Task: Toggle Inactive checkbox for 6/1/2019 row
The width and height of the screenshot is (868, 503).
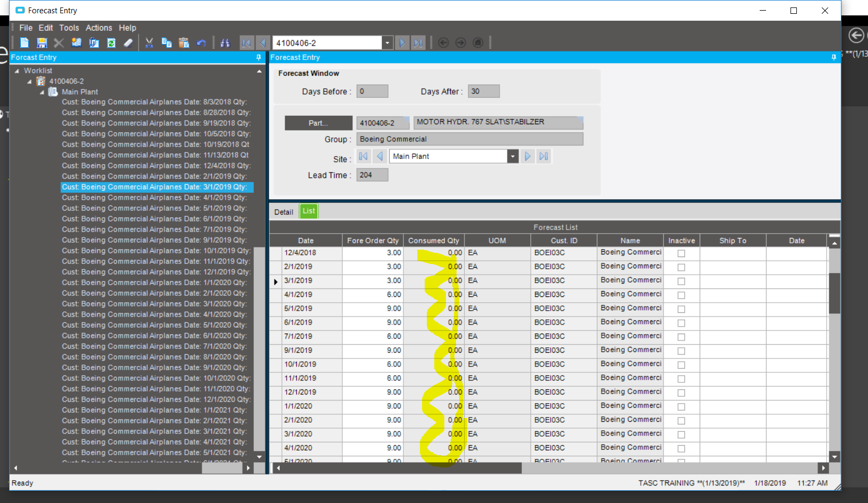Action: click(x=681, y=323)
